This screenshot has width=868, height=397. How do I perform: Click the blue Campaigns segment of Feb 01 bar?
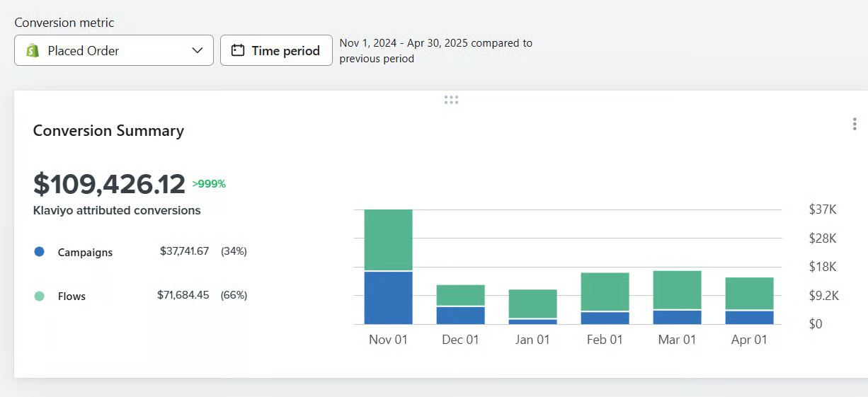point(605,318)
